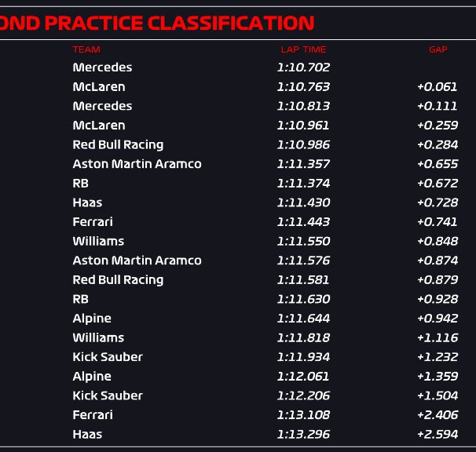
Task: Click Ferrari lap time 1:13.108
Action: [x=303, y=415]
